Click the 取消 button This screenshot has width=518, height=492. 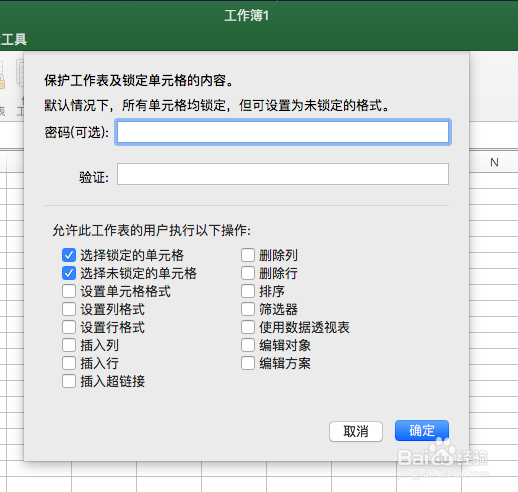pos(356,431)
